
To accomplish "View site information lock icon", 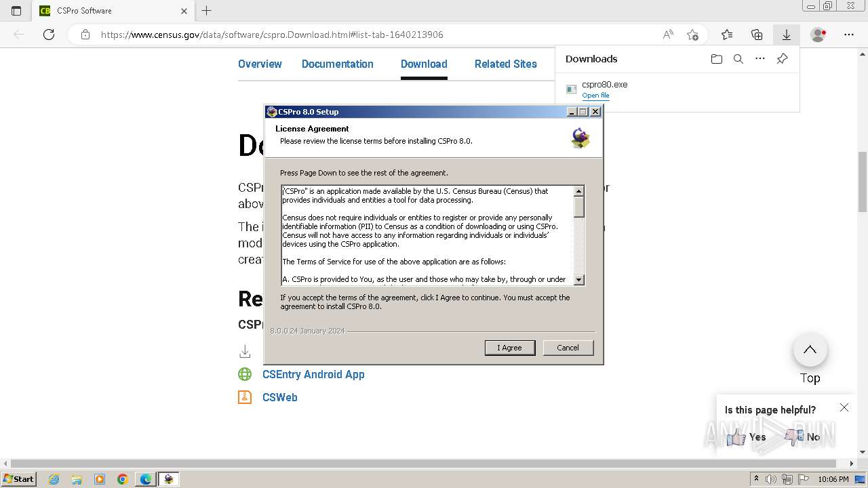I will click(x=85, y=35).
